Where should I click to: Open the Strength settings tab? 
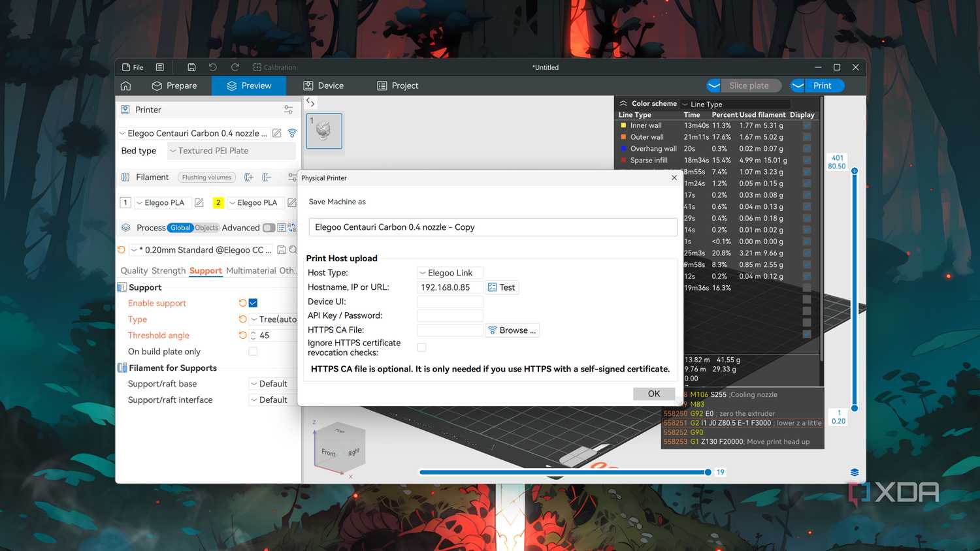pyautogui.click(x=169, y=270)
